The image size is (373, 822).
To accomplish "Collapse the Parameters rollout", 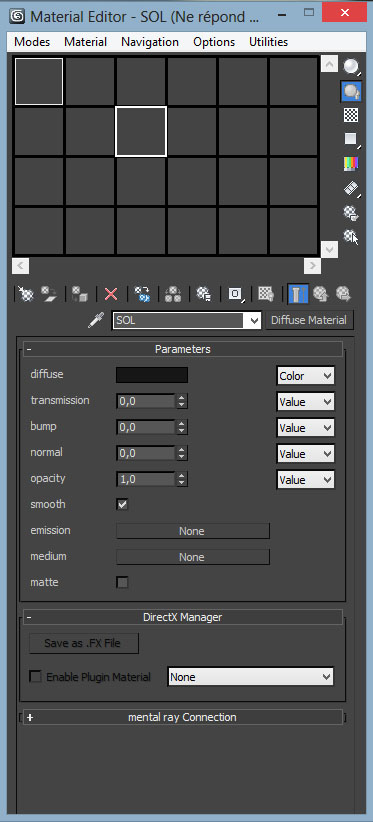I will [x=182, y=349].
